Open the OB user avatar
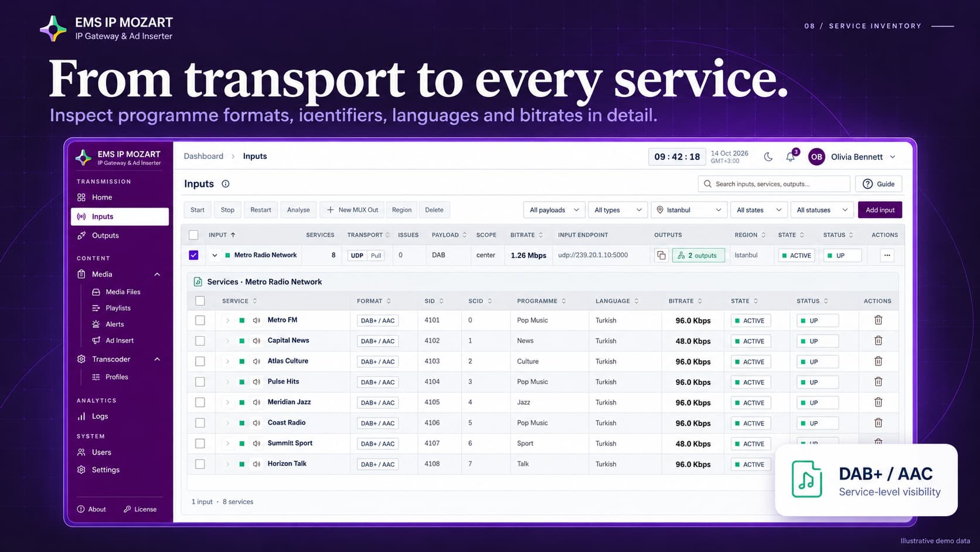This screenshot has width=980, height=552. click(x=816, y=157)
